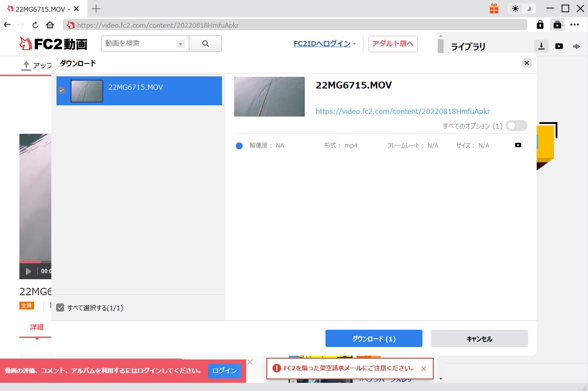Open the video icon in the ライブラリ panel
This screenshot has height=391, width=588.
coord(559,46)
